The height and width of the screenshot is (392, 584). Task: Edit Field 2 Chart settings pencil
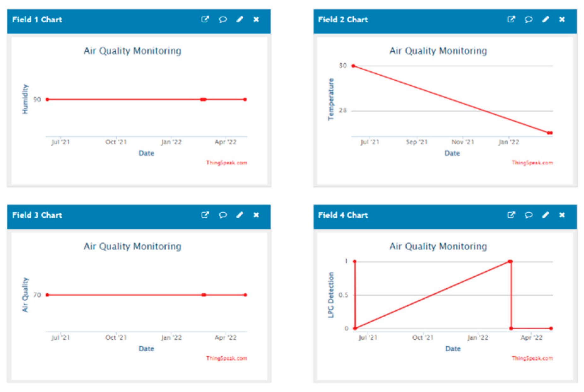(546, 20)
